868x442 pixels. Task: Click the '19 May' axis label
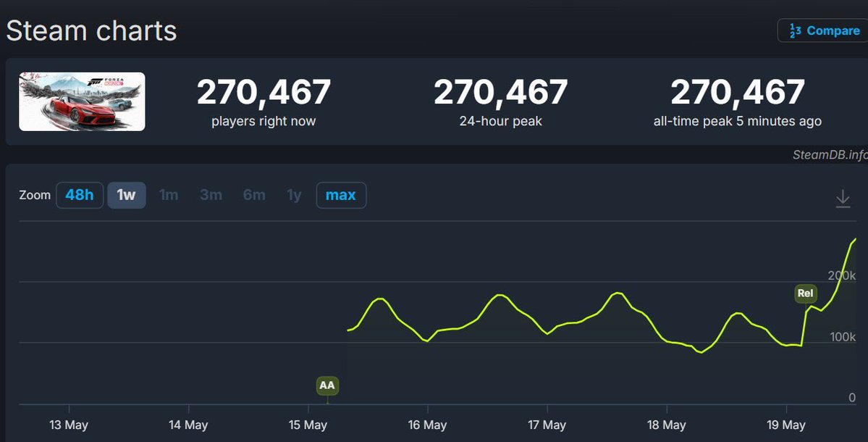pos(786,425)
